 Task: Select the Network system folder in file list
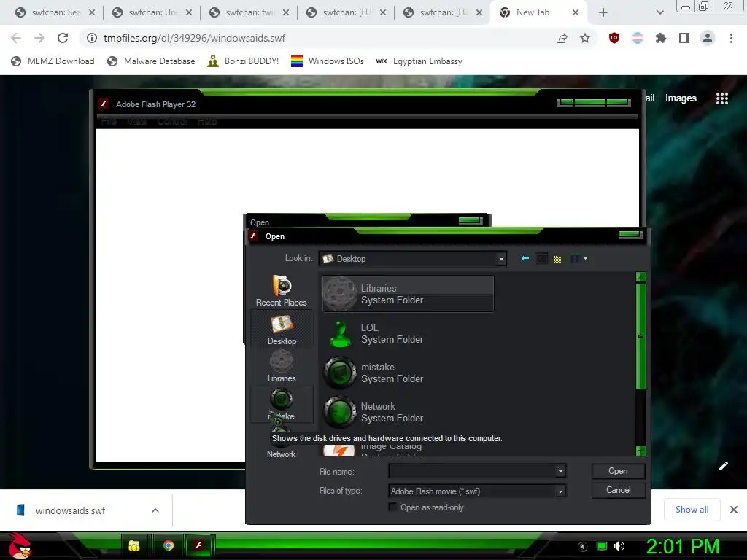408,413
